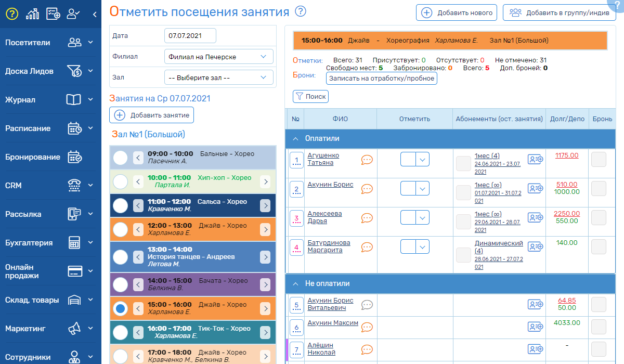Viewport: 624px width, 364px height.
Task: Open comment bubble for Агушенко Татьяна
Action: (x=367, y=160)
